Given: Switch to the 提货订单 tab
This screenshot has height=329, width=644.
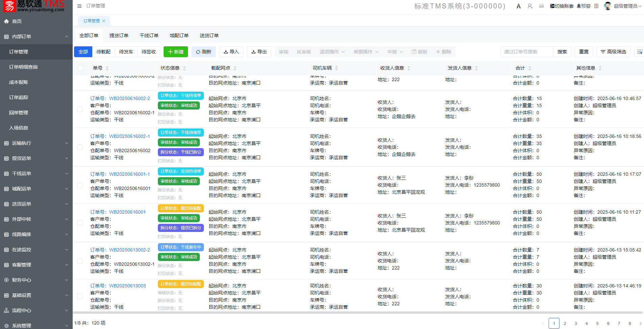Looking at the screenshot, I should (119, 36).
